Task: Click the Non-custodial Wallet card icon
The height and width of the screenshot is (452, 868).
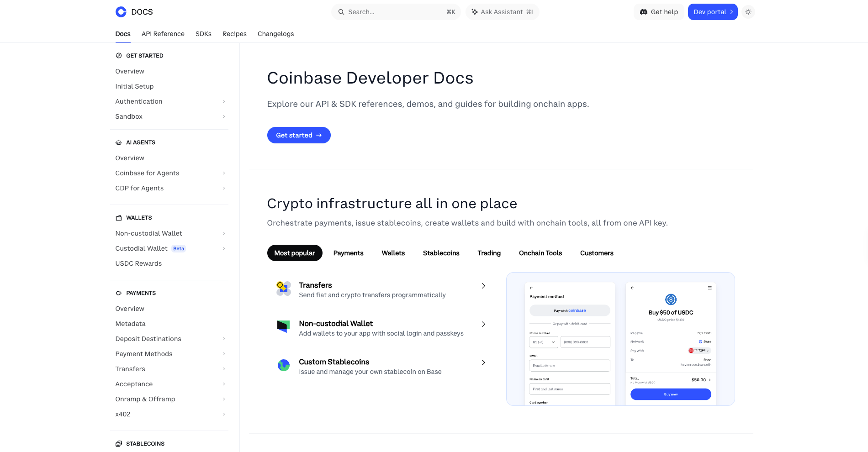Action: click(284, 326)
